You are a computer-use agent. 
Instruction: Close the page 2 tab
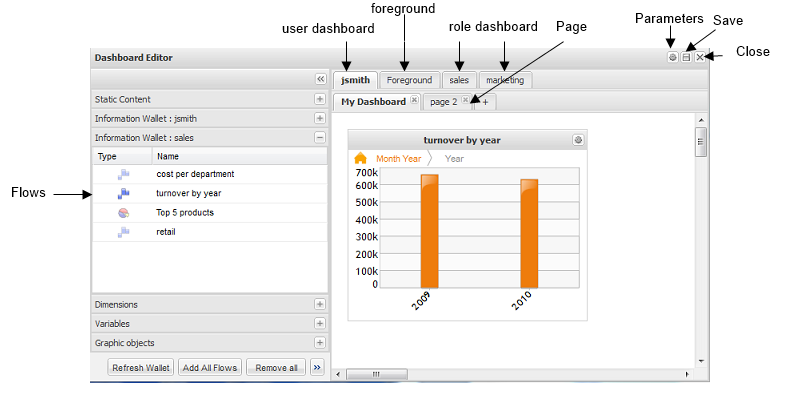pyautogui.click(x=466, y=101)
